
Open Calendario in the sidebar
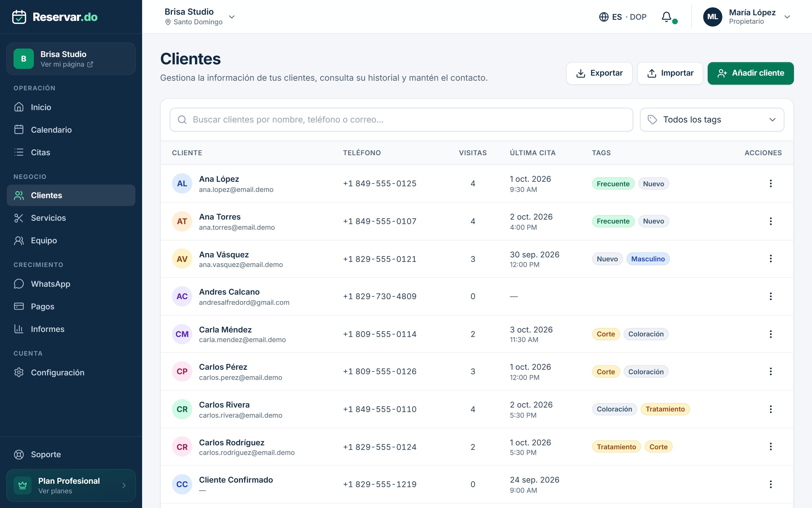[71, 130]
